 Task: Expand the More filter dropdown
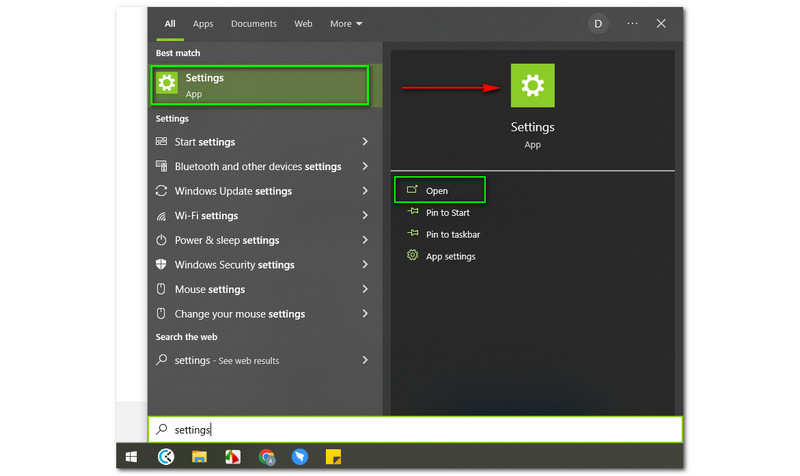point(346,23)
